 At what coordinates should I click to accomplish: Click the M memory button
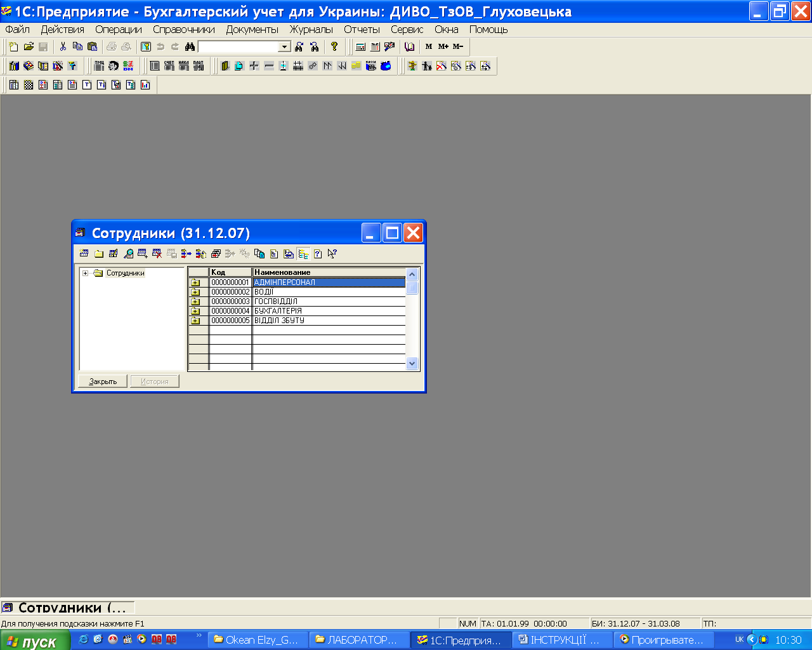pyautogui.click(x=429, y=46)
